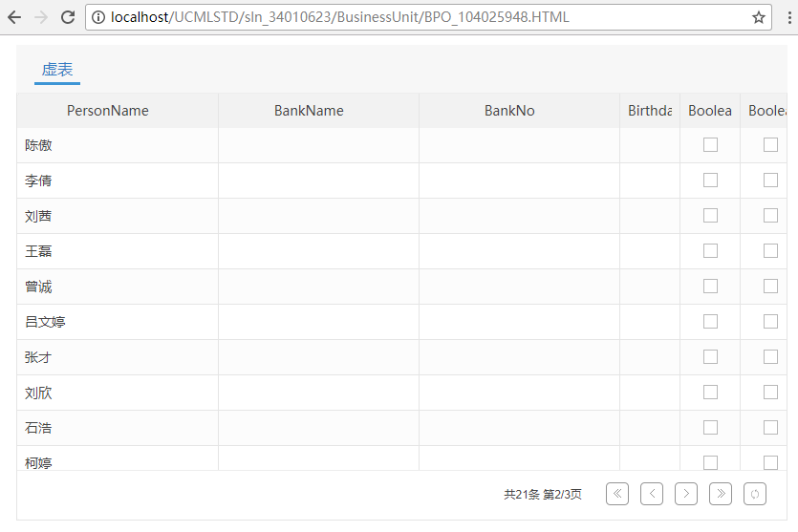Tick first Boolean checkbox in 王磊 row
Screen dimensions: 798x532
coord(710,251)
